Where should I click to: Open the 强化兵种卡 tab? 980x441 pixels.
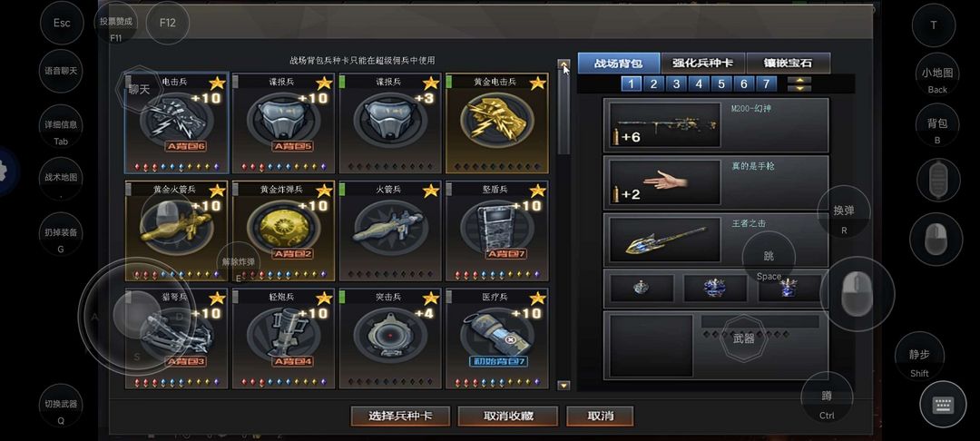click(x=702, y=64)
